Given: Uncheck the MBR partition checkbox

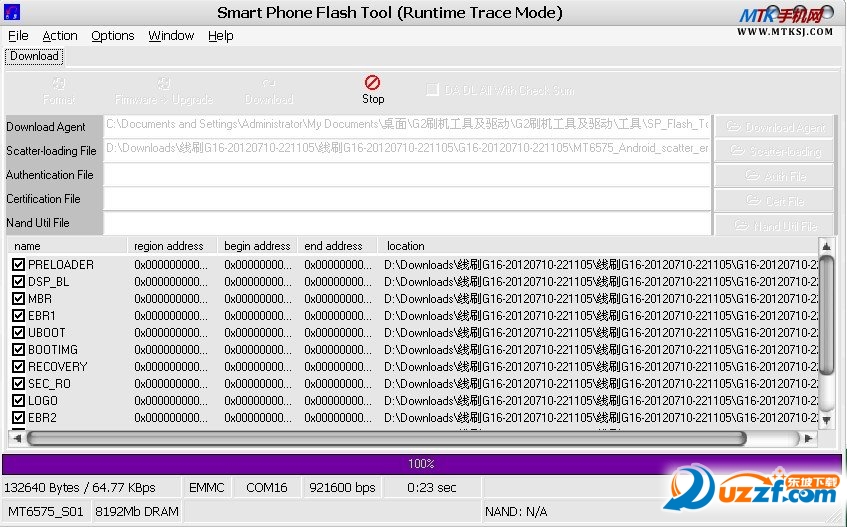Looking at the screenshot, I should [18, 299].
